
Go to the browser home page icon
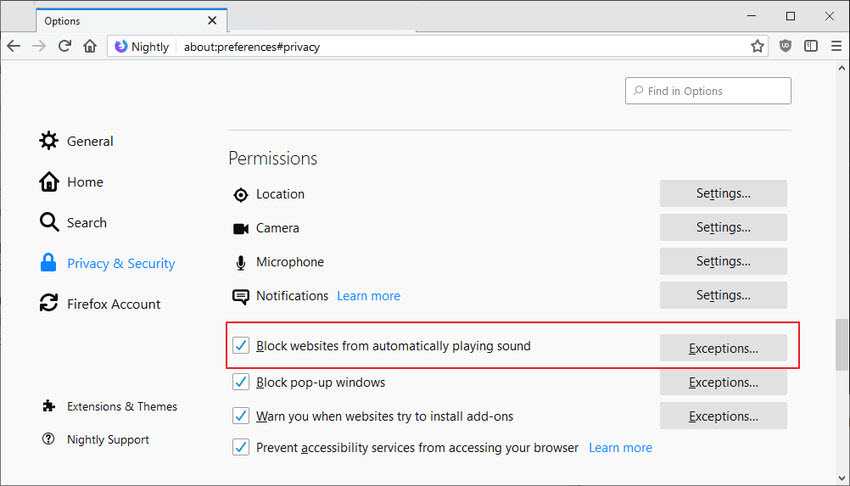[x=90, y=46]
